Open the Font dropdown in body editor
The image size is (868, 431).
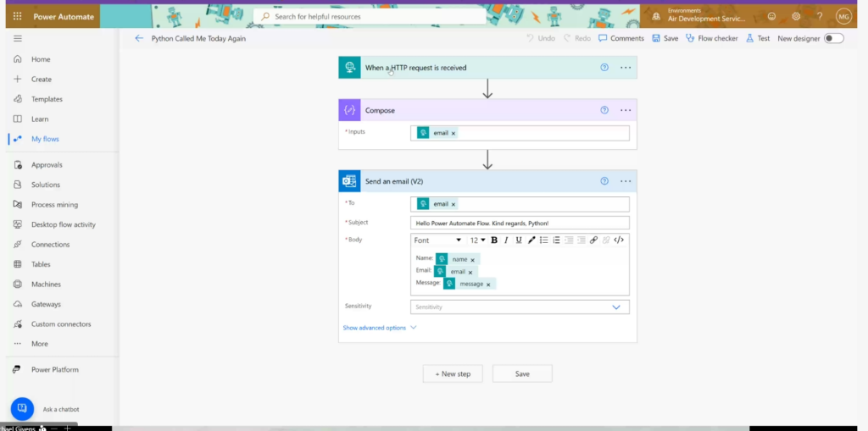(437, 240)
